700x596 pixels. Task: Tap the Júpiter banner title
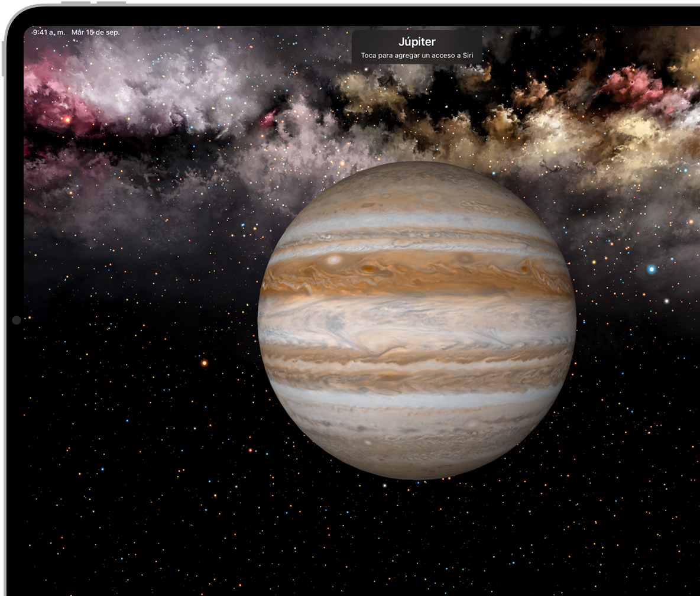tap(417, 42)
